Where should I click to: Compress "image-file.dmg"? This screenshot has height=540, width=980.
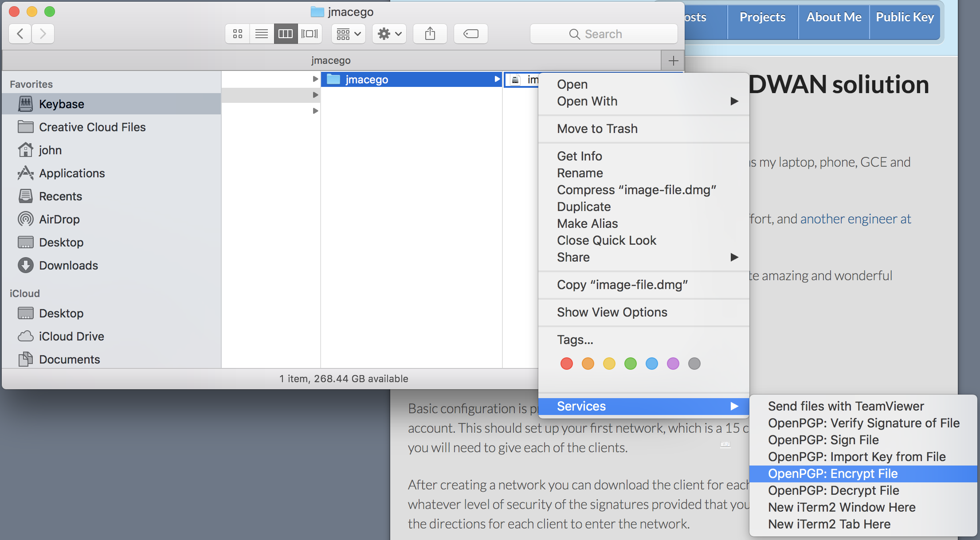point(643,190)
